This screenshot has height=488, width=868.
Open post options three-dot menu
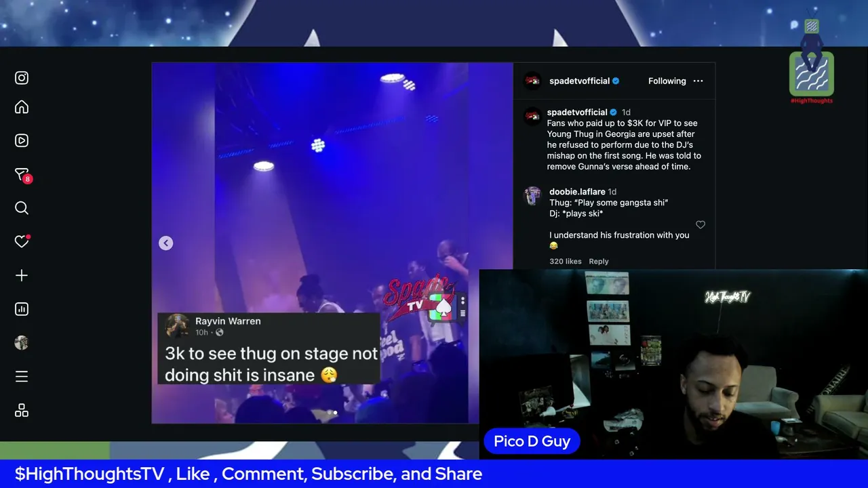pyautogui.click(x=698, y=81)
